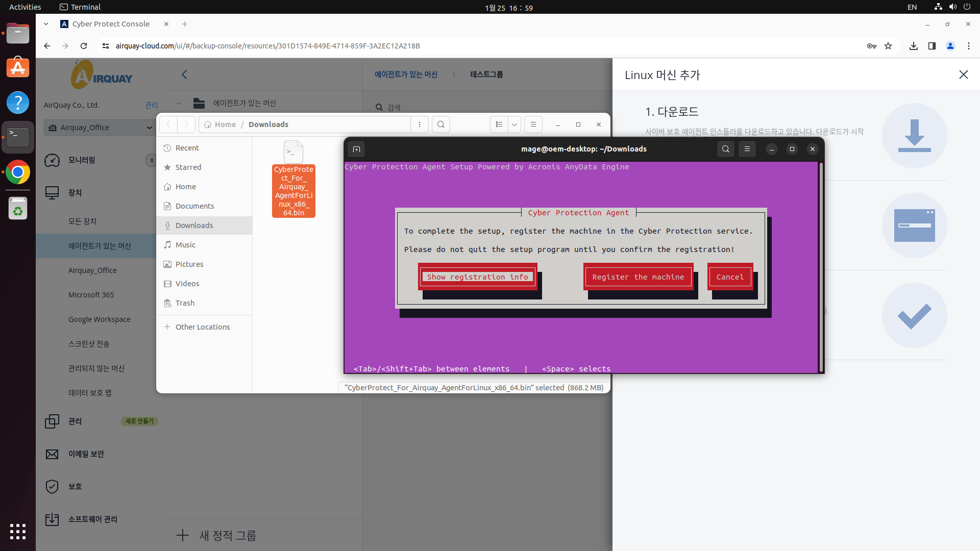Toggle file manager list view
The height and width of the screenshot is (551, 980).
click(499, 124)
